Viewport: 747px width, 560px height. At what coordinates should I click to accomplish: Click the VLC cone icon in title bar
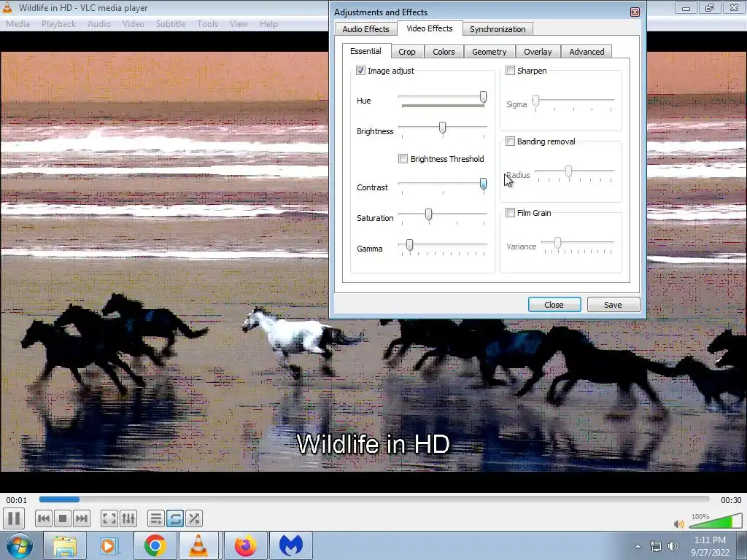[x=7, y=7]
